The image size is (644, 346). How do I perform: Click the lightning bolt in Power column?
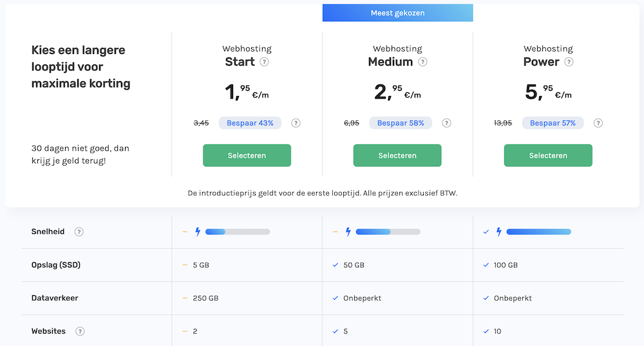(x=498, y=232)
